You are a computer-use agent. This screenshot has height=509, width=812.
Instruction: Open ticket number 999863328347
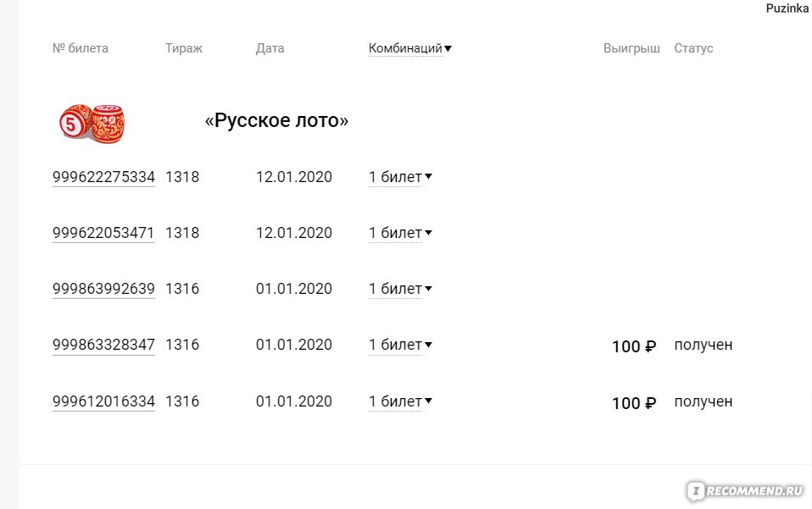pos(103,345)
